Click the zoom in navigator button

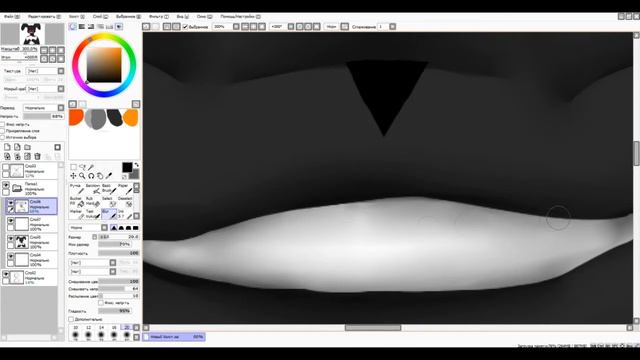[x=52, y=50]
